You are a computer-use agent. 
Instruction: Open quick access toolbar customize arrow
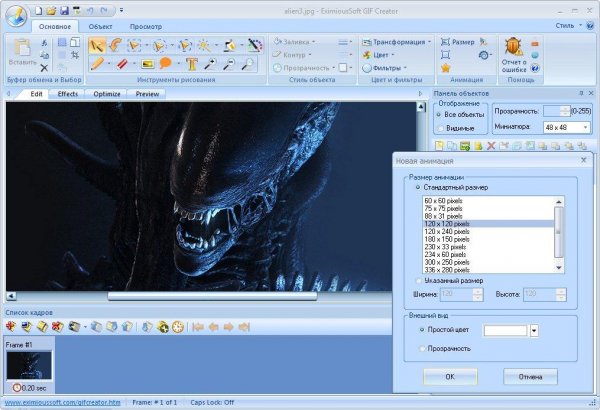point(121,10)
